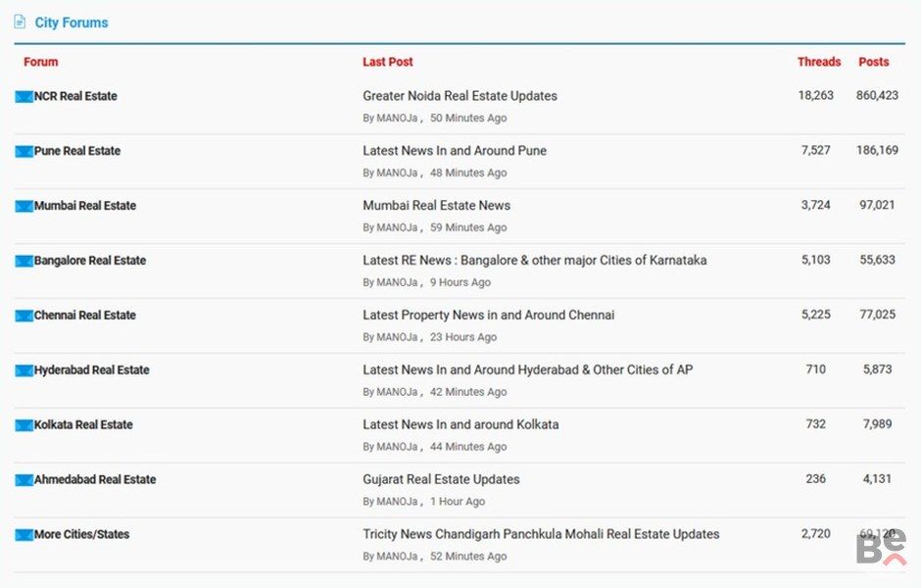Open the NCR Real Estate forum
Viewport: 921px width, 588px height.
pyautogui.click(x=75, y=96)
